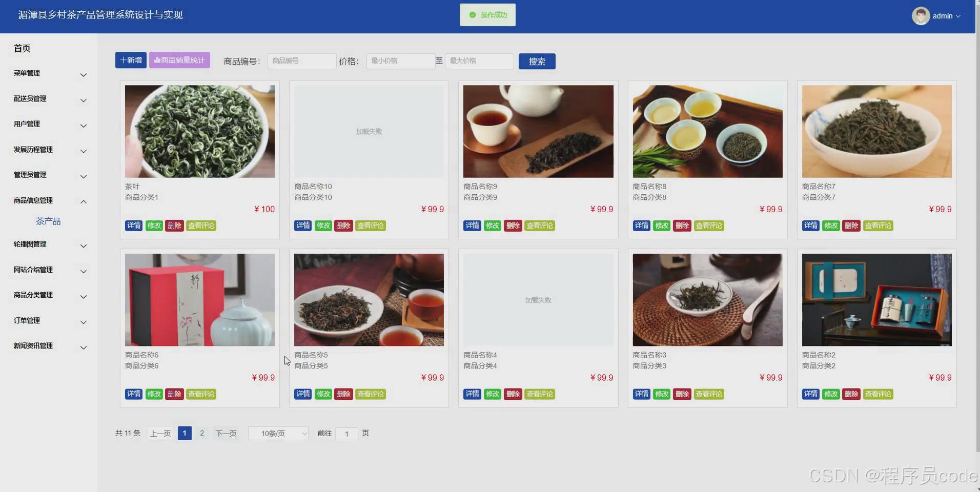Click 修改 for 商品名称5
Image resolution: width=980 pixels, height=492 pixels.
coord(323,394)
